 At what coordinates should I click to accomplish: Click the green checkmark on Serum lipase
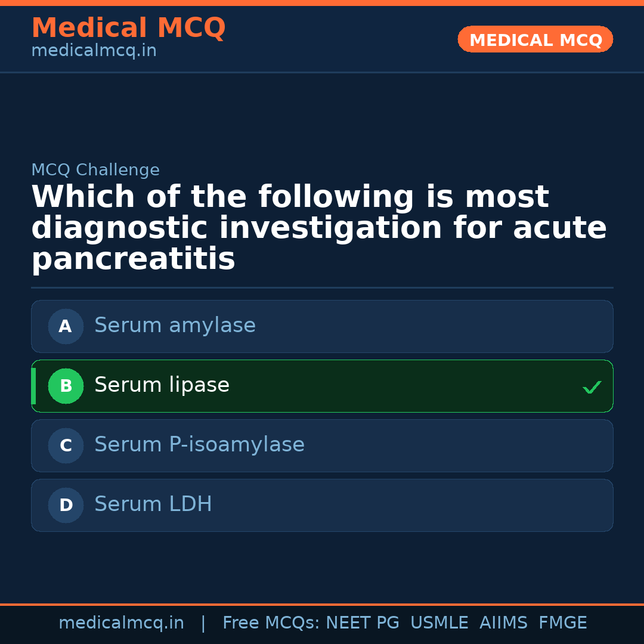tap(592, 387)
